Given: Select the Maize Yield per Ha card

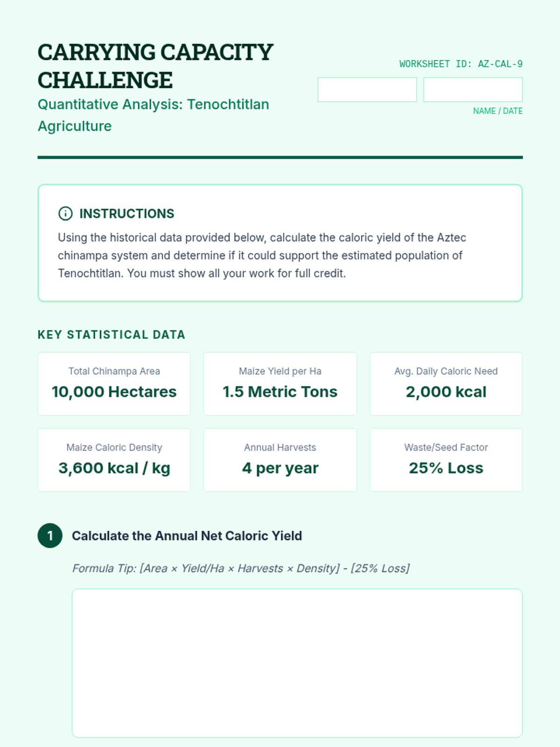Looking at the screenshot, I should [280, 384].
